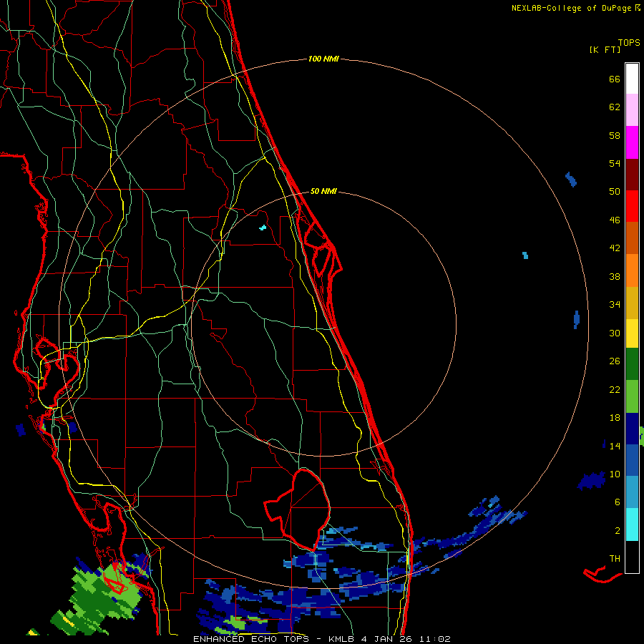This screenshot has height=644, width=644.
Task: Click the TH threshold label
Action: click(615, 559)
